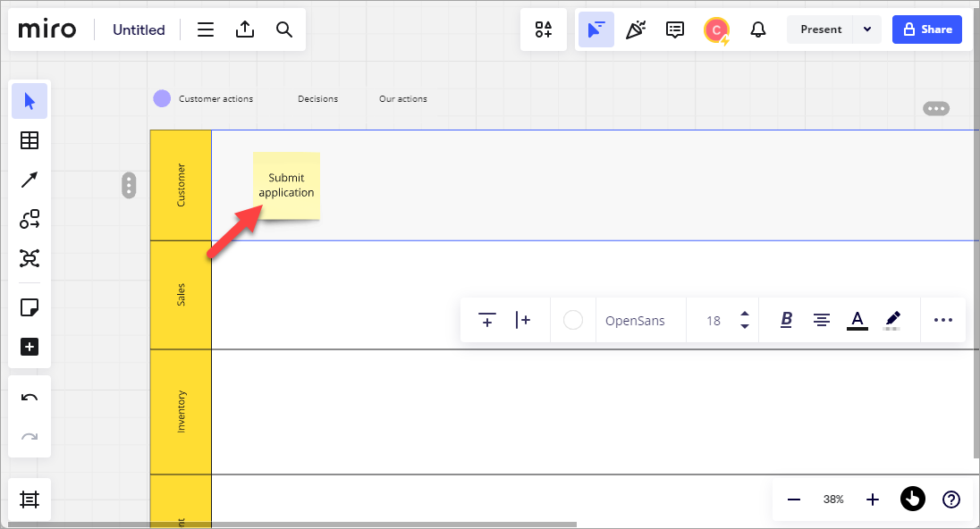
Task: Toggle bold text formatting
Action: (787, 320)
